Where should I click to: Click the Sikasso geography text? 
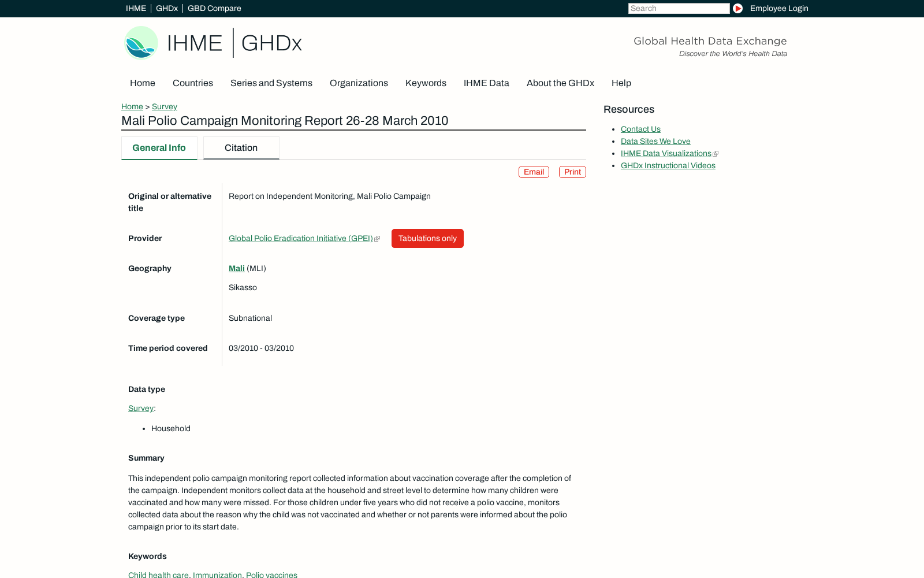(243, 287)
